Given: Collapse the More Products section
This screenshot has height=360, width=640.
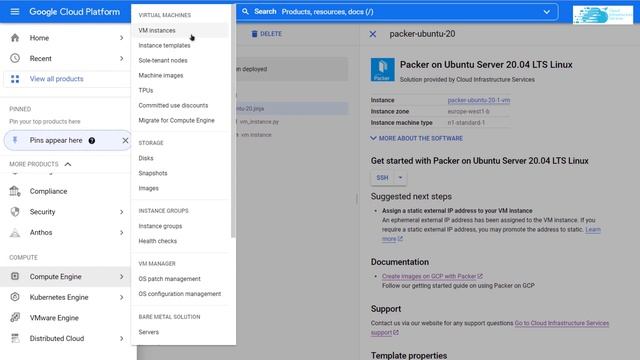Looking at the screenshot, I should pos(68,164).
